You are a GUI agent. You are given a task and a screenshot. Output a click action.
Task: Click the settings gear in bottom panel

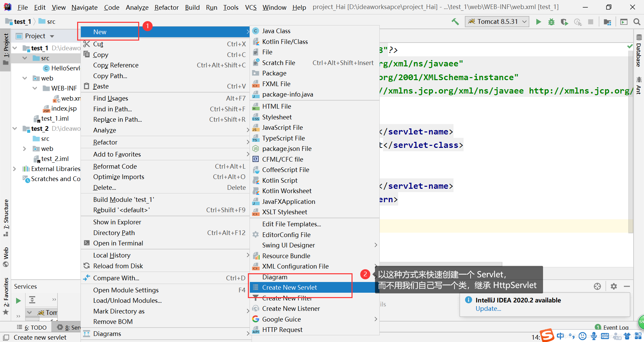[x=614, y=286]
